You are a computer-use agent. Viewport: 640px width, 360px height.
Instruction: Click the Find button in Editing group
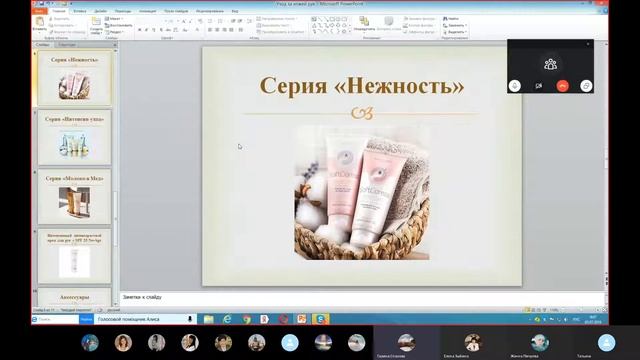tap(451, 19)
